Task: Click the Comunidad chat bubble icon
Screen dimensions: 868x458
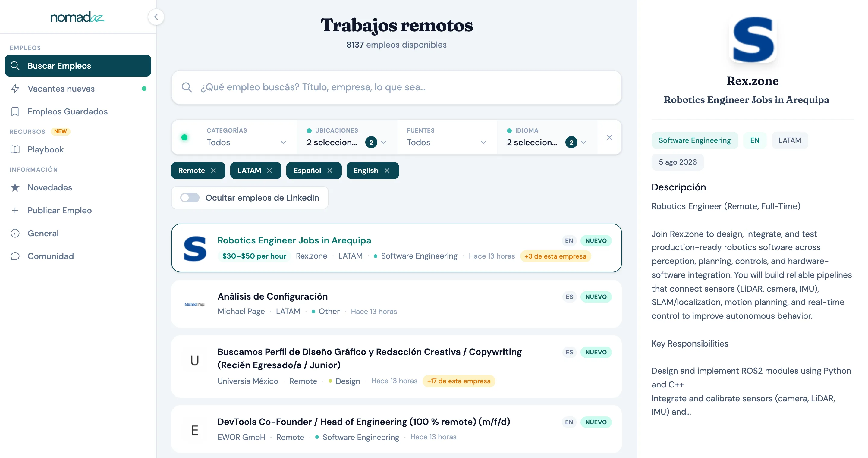Action: [15, 256]
